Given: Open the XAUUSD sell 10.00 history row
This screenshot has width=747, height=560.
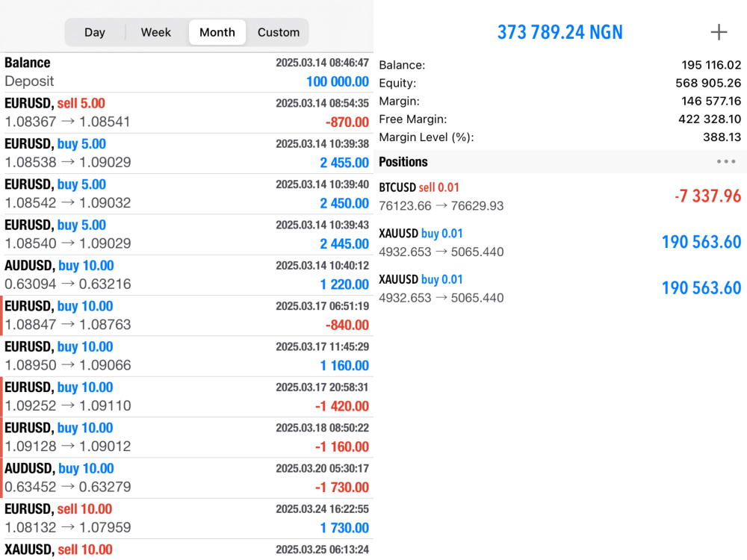Looking at the screenshot, I should tap(187, 550).
